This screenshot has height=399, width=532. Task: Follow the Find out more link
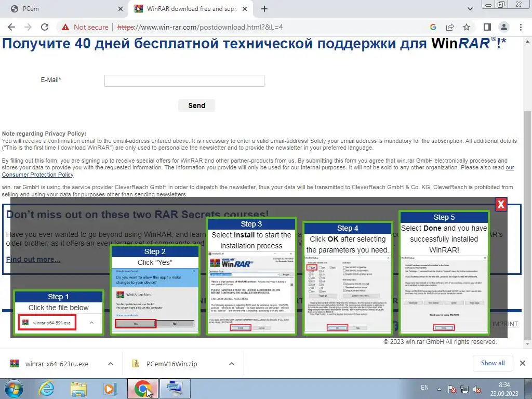(x=33, y=260)
